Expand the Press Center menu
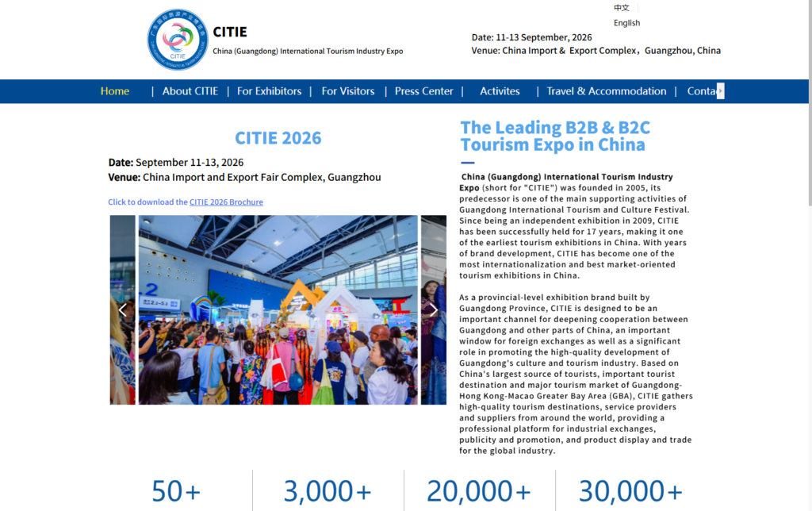The height and width of the screenshot is (511, 812). [423, 91]
